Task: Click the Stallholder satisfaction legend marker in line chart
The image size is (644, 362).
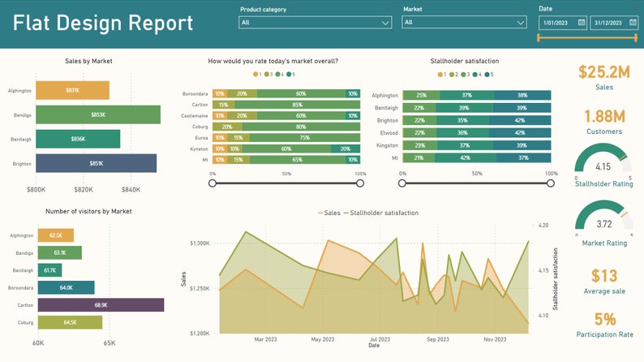Action: (346, 213)
